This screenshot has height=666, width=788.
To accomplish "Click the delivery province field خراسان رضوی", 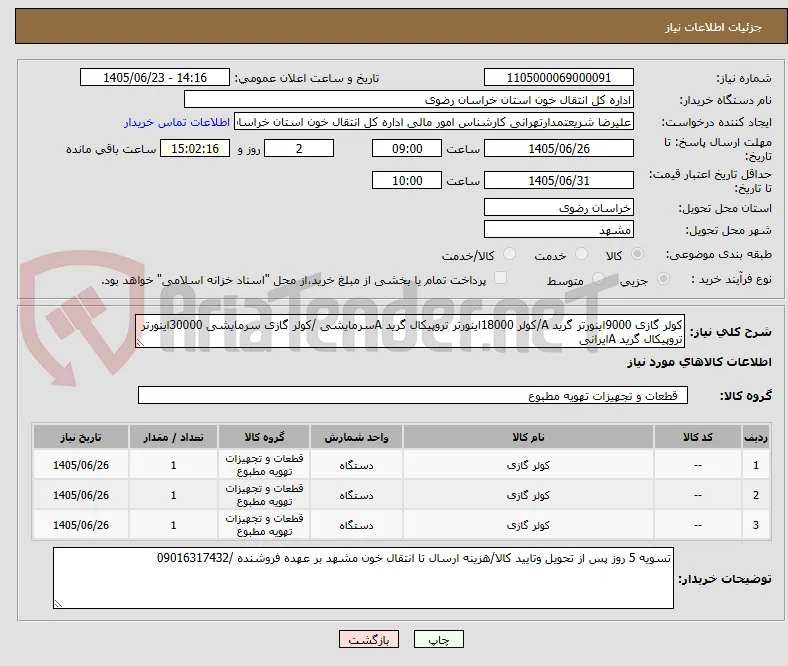I will pos(559,207).
